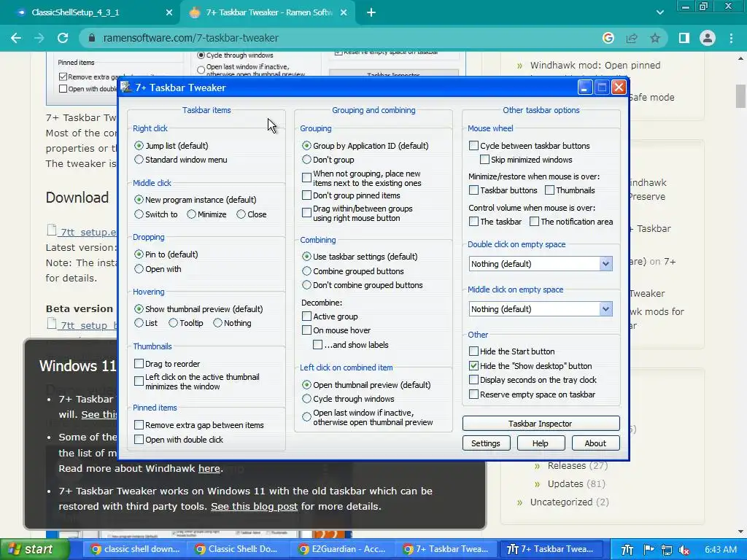The image size is (747, 560).
Task: Switch to Classic Shell: Do... taskbar button
Action: point(239,549)
